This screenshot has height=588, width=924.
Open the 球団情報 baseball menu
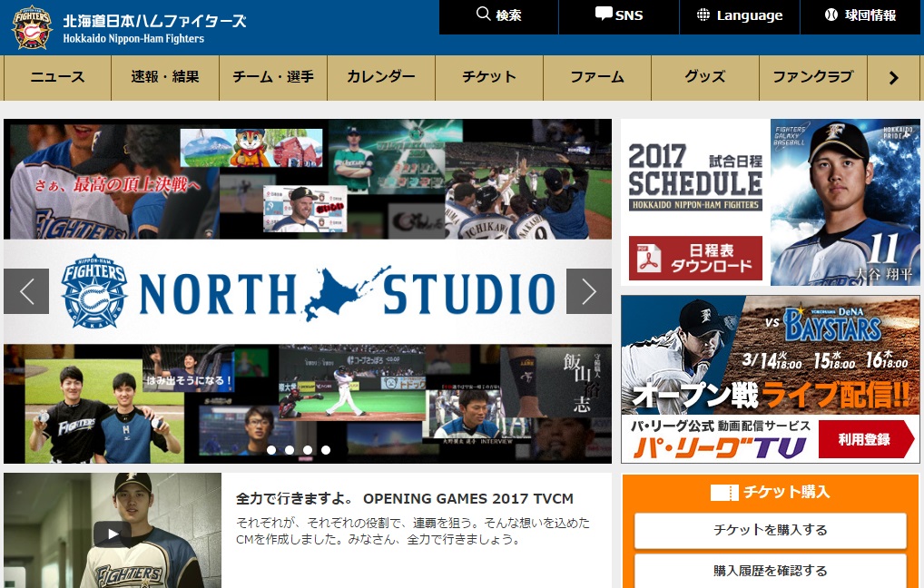click(861, 16)
